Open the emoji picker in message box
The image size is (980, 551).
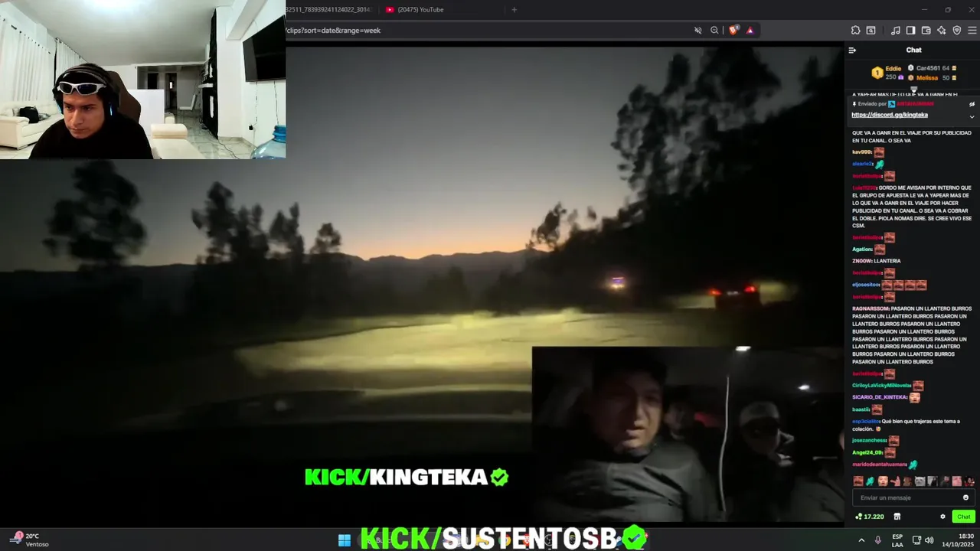(965, 497)
